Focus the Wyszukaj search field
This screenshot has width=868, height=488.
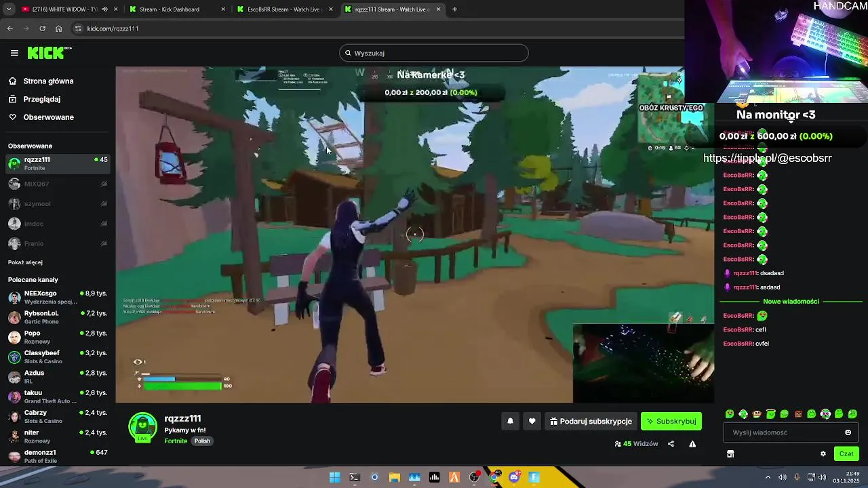click(x=434, y=53)
